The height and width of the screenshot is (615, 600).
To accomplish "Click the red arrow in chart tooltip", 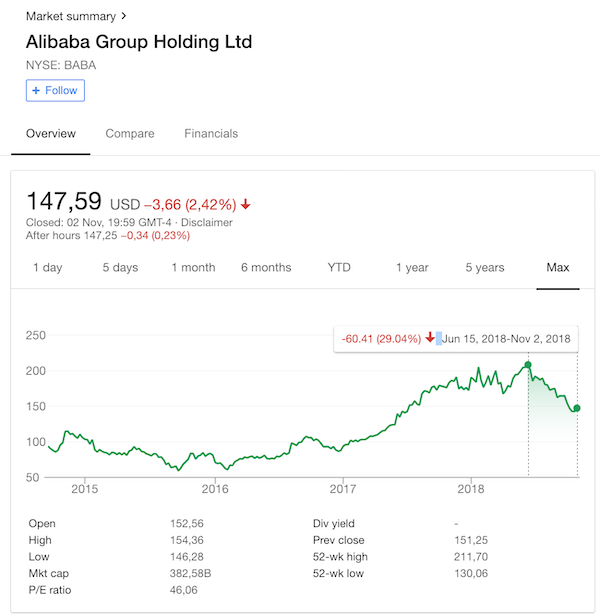I will pos(430,337).
